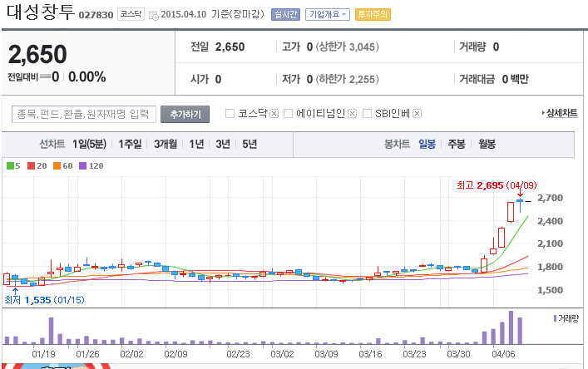Remove SBI인베 comparison with its x icon
The width and height of the screenshot is (588, 369).
[417, 114]
